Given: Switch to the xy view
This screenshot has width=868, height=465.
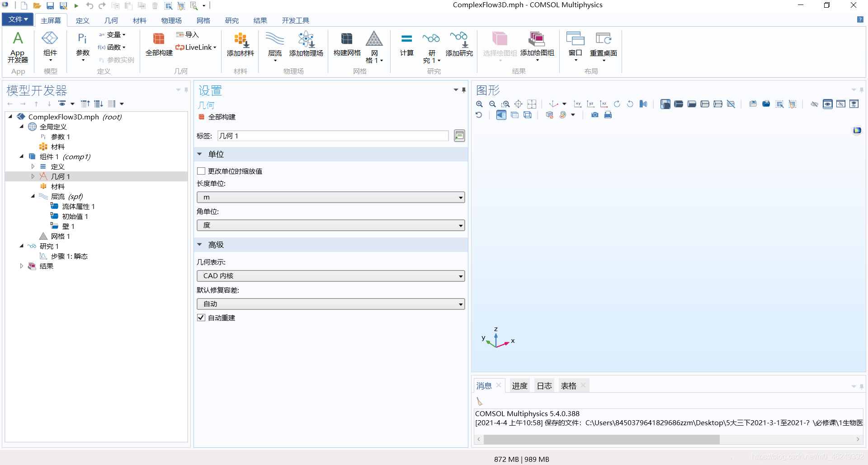Looking at the screenshot, I should pyautogui.click(x=578, y=104).
